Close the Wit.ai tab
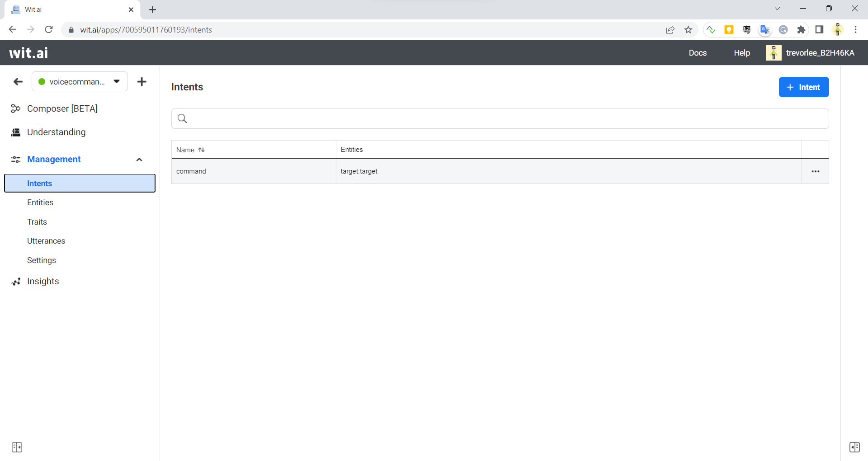 pyautogui.click(x=131, y=9)
